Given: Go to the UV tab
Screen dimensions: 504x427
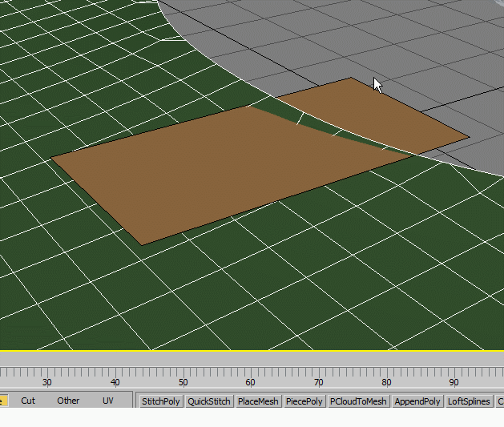Looking at the screenshot, I should coord(108,401).
